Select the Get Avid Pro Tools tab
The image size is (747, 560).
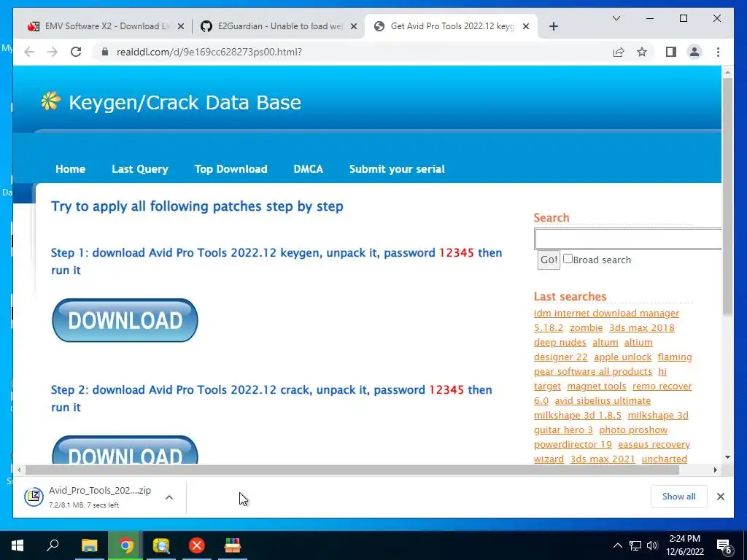pyautogui.click(x=451, y=26)
